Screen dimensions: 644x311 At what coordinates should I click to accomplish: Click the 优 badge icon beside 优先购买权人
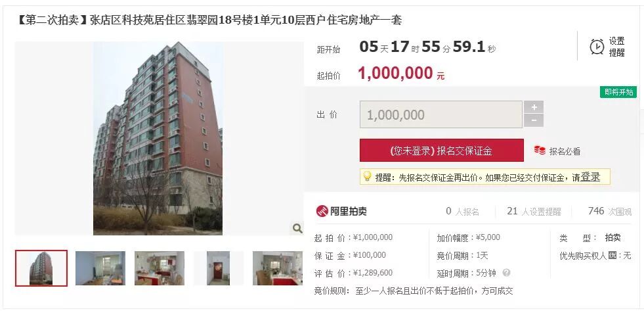[x=612, y=256]
